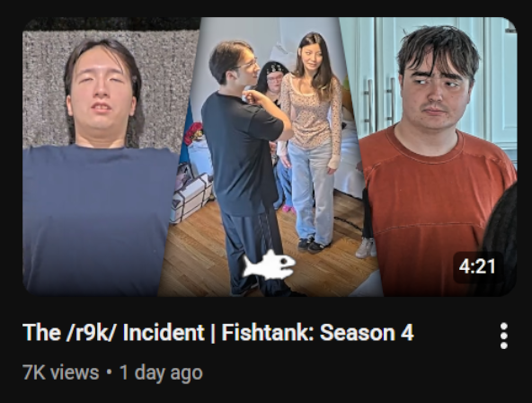Click the "7K views" text
532x403 pixels.
(x=61, y=372)
